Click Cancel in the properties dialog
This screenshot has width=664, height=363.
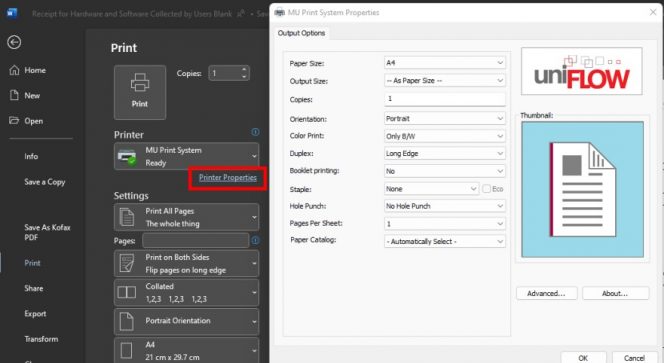[x=634, y=357]
